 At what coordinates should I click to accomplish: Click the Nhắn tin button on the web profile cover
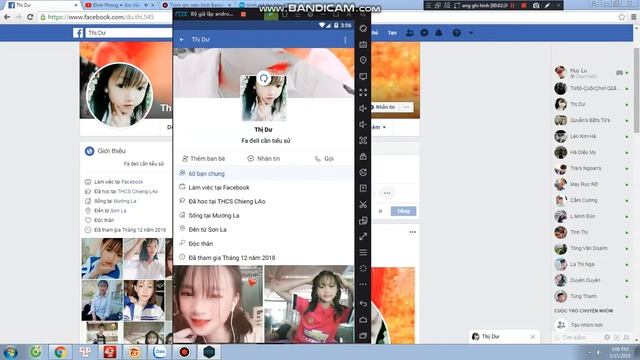point(384,107)
